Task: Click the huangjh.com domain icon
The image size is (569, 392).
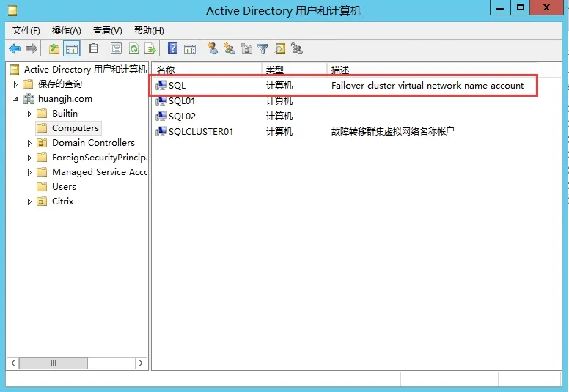Action: click(x=29, y=99)
